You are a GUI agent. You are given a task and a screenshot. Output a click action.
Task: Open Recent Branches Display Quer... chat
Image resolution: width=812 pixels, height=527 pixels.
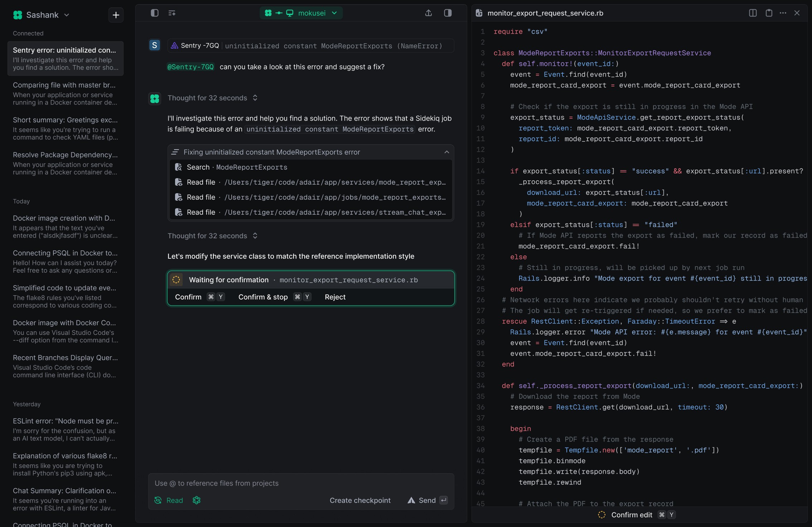pos(66,366)
